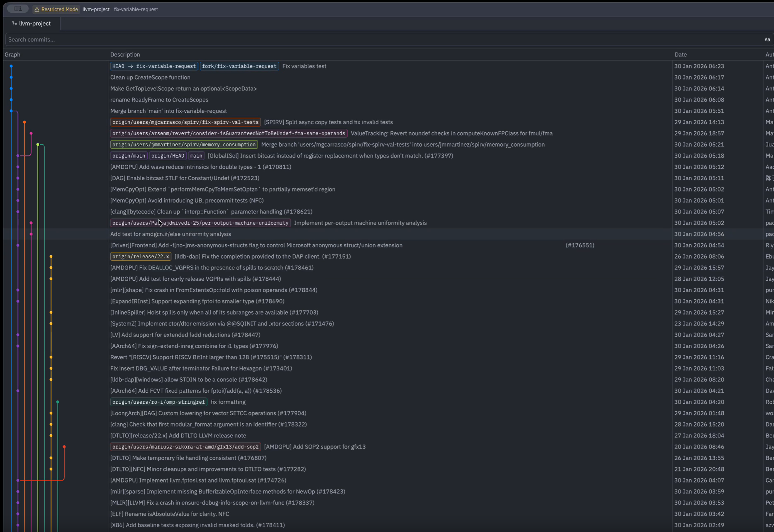
Task: Select the "Clean up CreateScope function" commit row
Action: pyautogui.click(x=150, y=77)
